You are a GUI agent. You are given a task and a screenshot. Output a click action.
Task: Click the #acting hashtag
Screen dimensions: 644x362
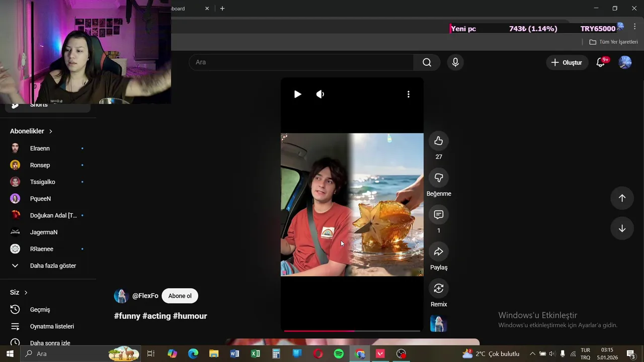coord(156,316)
